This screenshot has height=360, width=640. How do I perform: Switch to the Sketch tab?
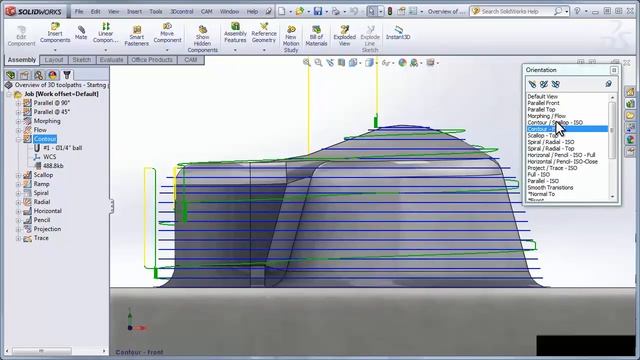82,60
